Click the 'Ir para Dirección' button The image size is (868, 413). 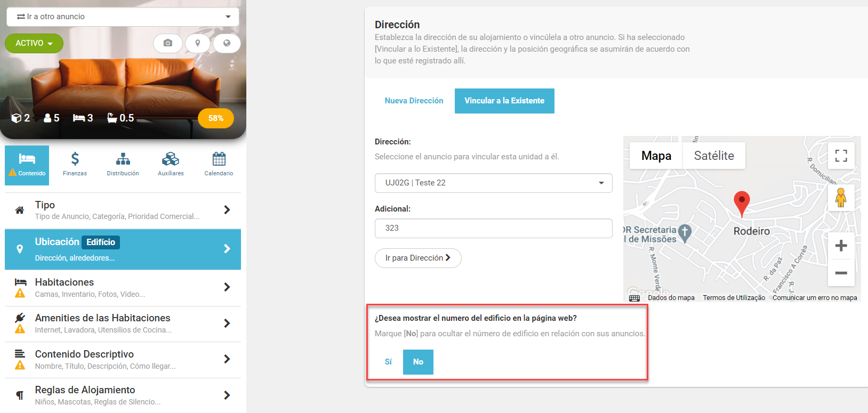click(418, 258)
